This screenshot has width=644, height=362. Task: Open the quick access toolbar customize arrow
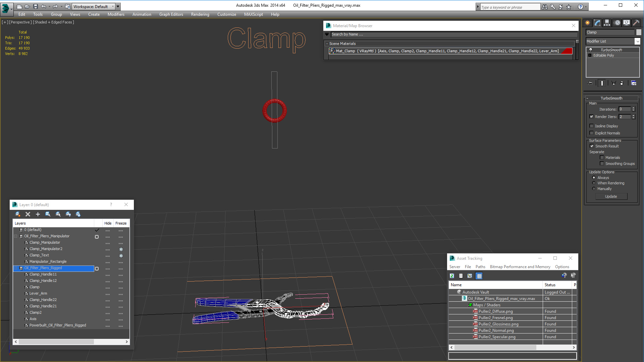click(x=118, y=6)
